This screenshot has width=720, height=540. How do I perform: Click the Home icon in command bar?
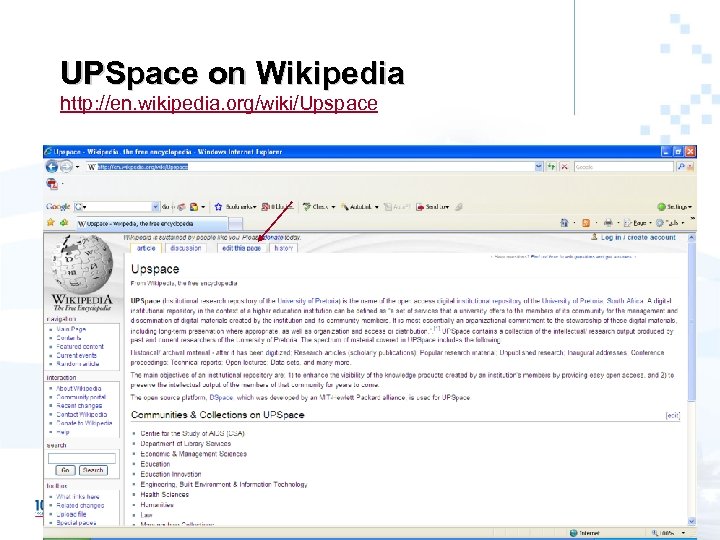coord(564,223)
